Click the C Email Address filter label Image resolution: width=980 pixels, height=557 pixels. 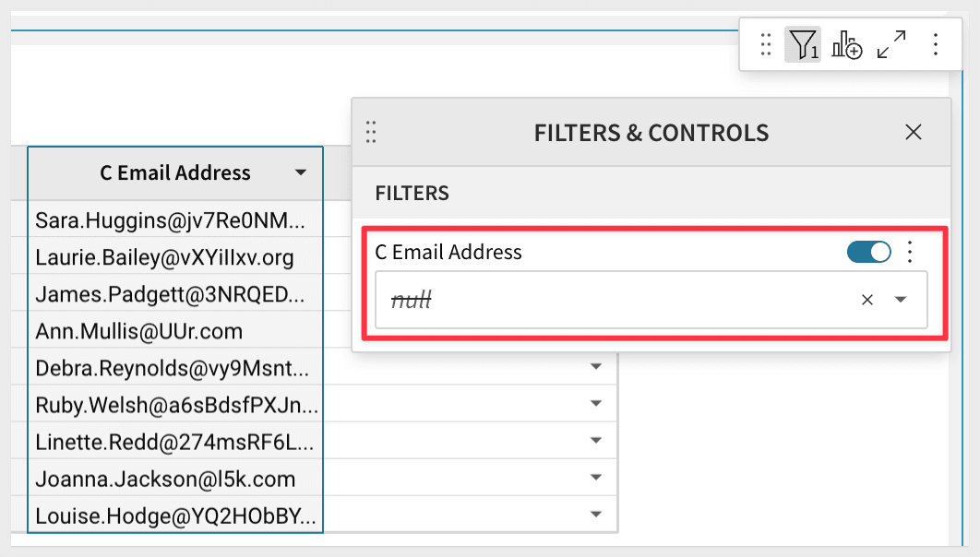449,251
